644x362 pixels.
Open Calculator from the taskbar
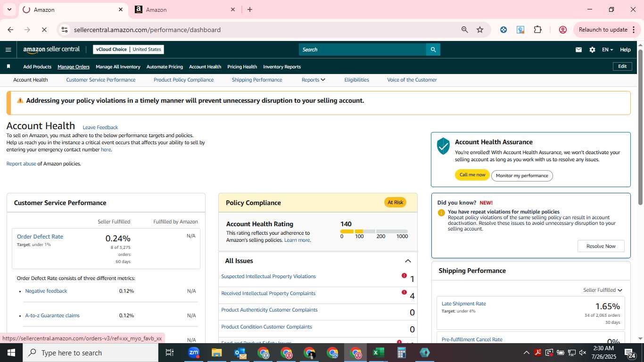click(402, 353)
